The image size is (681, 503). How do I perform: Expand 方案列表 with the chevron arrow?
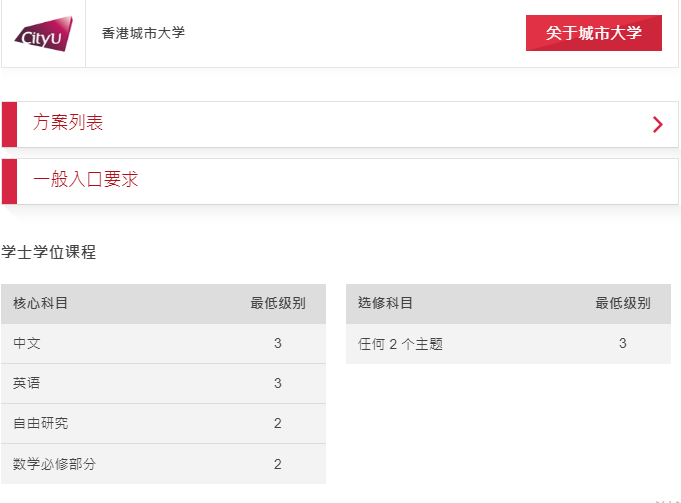pos(658,125)
